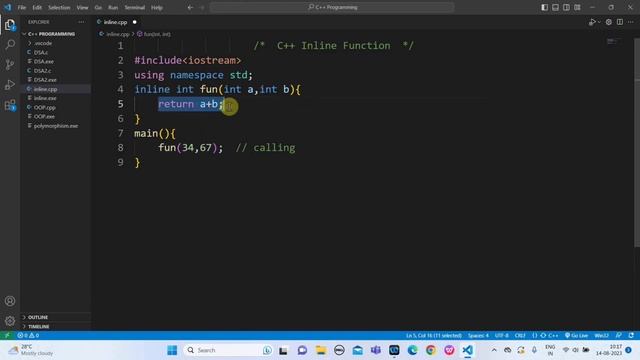The width and height of the screenshot is (640, 360).
Task: Open the Go menu
Action: coord(98,7)
